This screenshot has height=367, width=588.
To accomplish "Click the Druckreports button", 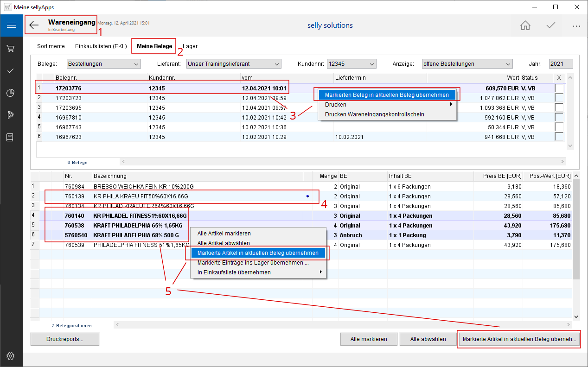I will coord(65,339).
